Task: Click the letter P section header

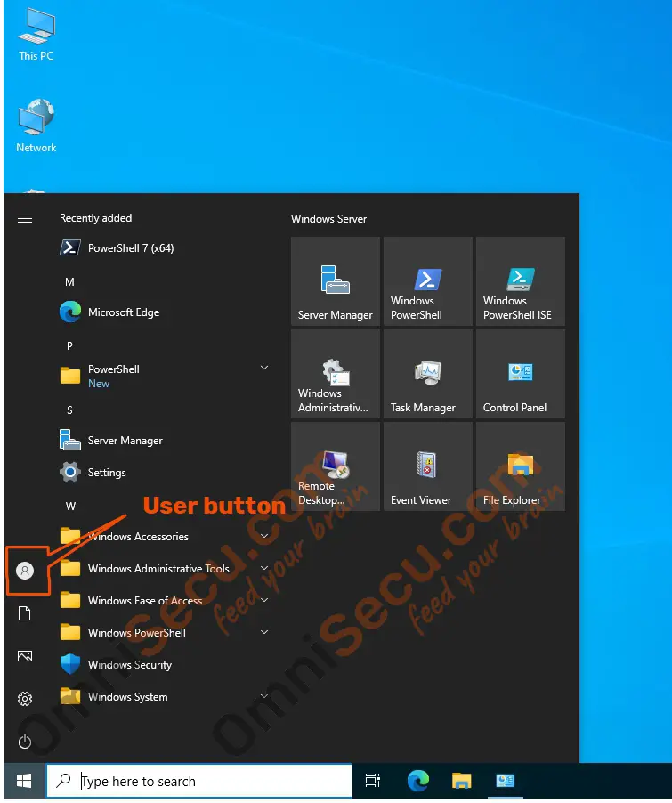Action: coord(69,346)
